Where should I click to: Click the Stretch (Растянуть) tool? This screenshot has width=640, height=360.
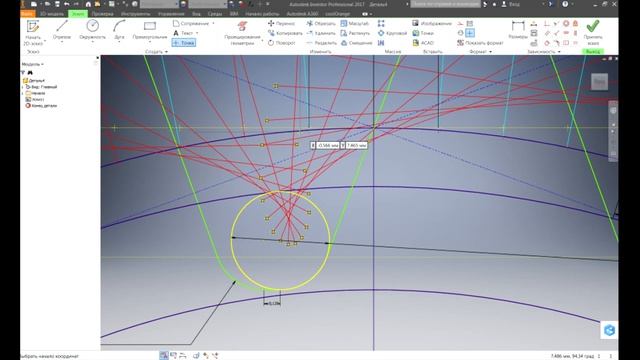(x=355, y=33)
